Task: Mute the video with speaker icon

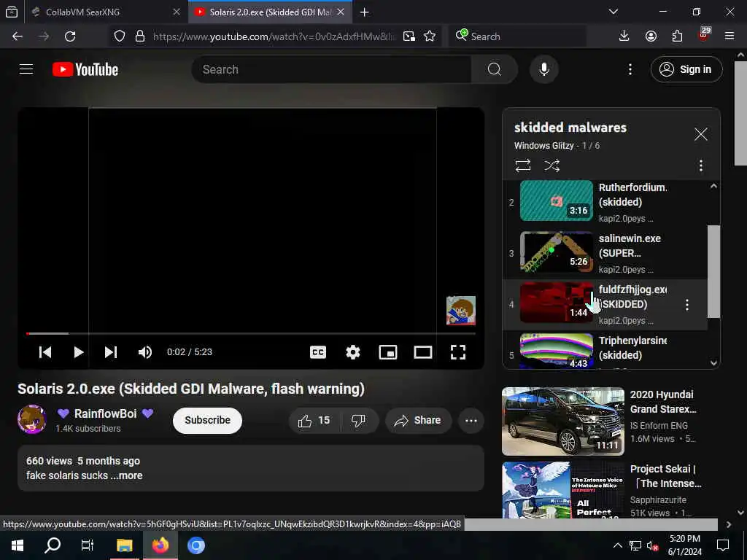Action: [145, 352]
